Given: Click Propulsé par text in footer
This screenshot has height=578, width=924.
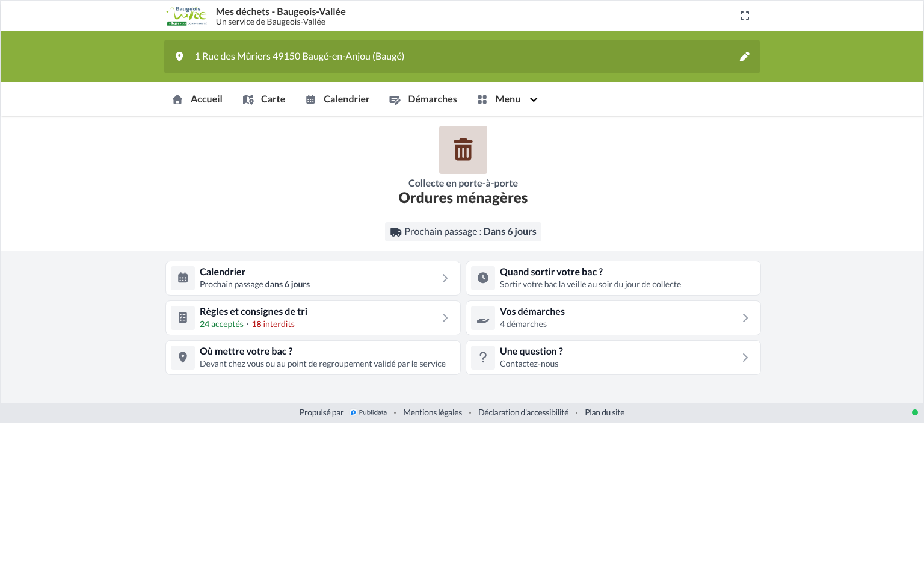Looking at the screenshot, I should click(321, 412).
